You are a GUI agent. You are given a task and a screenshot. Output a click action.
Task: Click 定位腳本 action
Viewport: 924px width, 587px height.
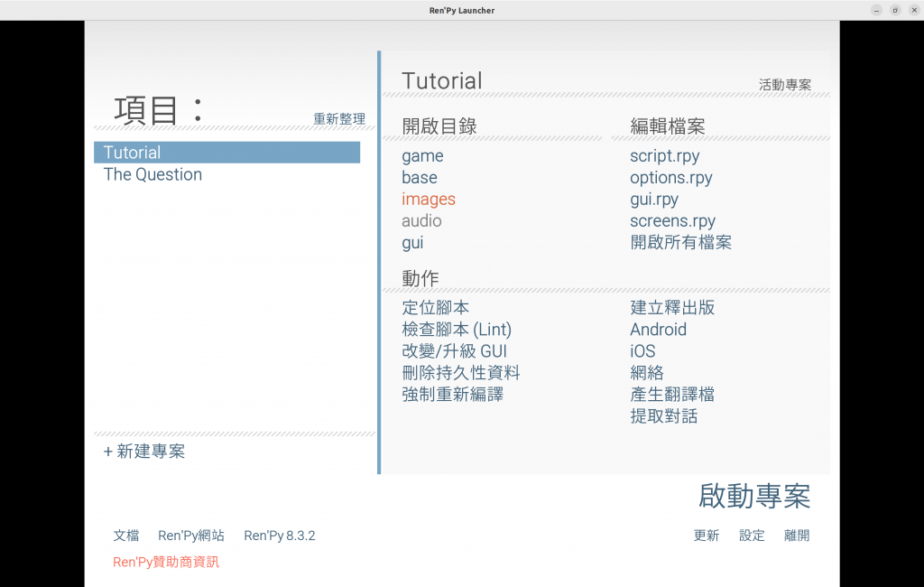coord(436,308)
